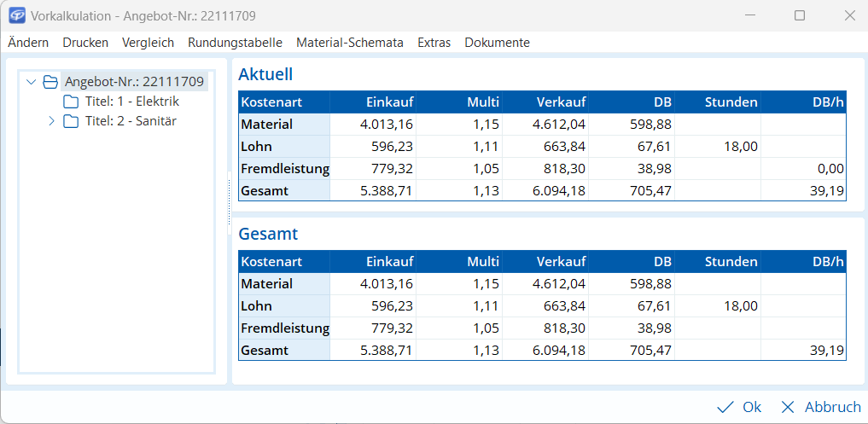Click the Vorkalkulation app icon in title bar
The image size is (868, 424).
(x=16, y=15)
